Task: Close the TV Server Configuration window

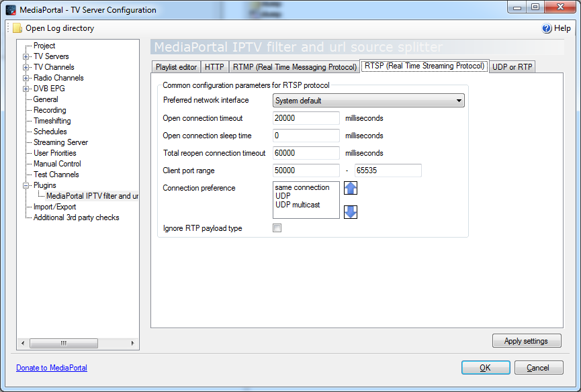Action: click(560, 7)
